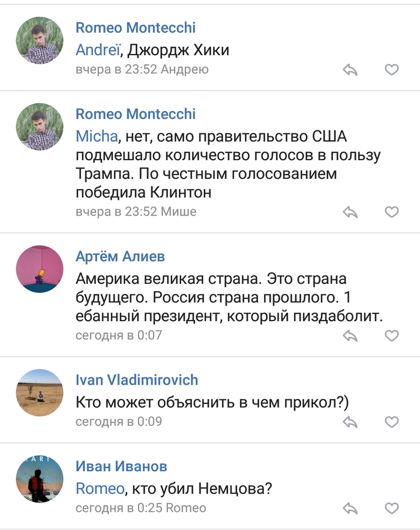Viewport: 420px width, 530px height.
Task: Open Артём Алиев's pink avatar
Action: pyautogui.click(x=39, y=269)
